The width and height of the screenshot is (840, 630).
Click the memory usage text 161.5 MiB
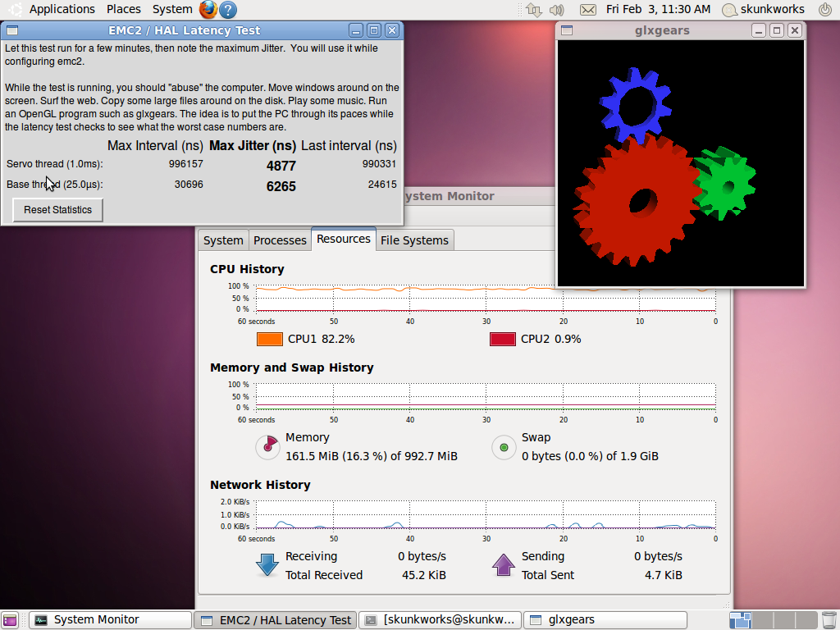click(x=372, y=456)
